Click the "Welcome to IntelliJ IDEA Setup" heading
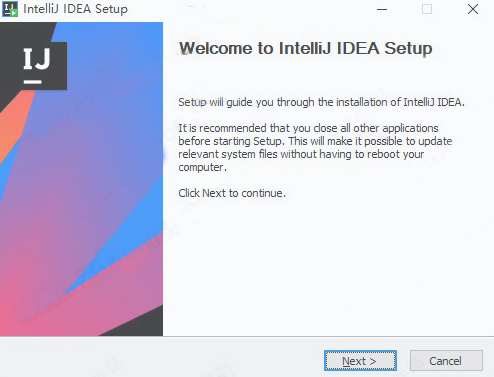The image size is (494, 377). pyautogui.click(x=306, y=49)
